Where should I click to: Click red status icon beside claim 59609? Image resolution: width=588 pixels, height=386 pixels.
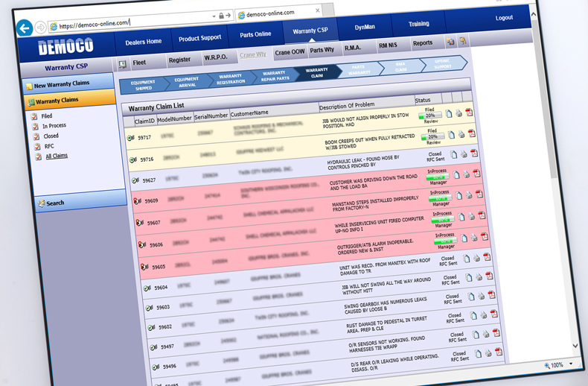[x=137, y=200]
